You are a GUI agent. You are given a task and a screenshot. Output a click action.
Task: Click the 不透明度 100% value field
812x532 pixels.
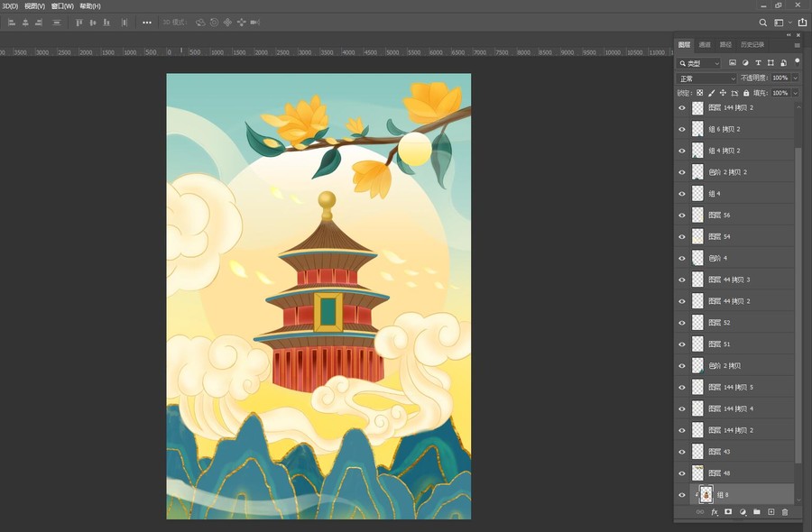pyautogui.click(x=780, y=78)
